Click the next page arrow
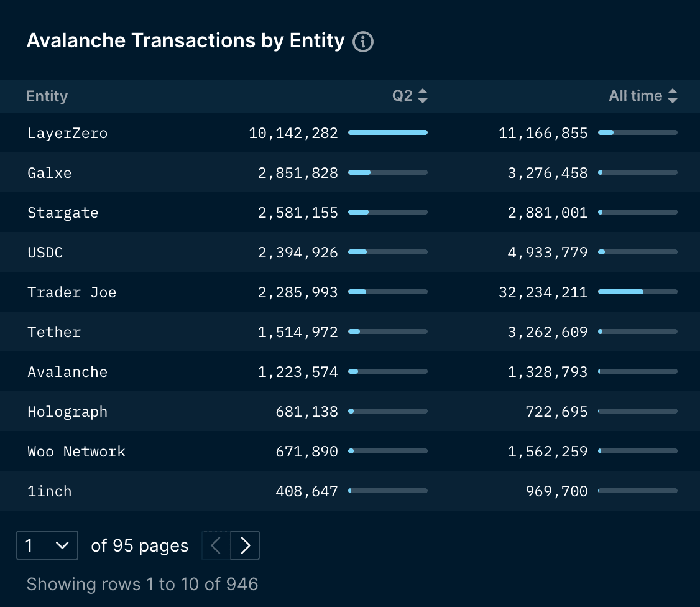The height and width of the screenshot is (607, 700). click(x=245, y=545)
